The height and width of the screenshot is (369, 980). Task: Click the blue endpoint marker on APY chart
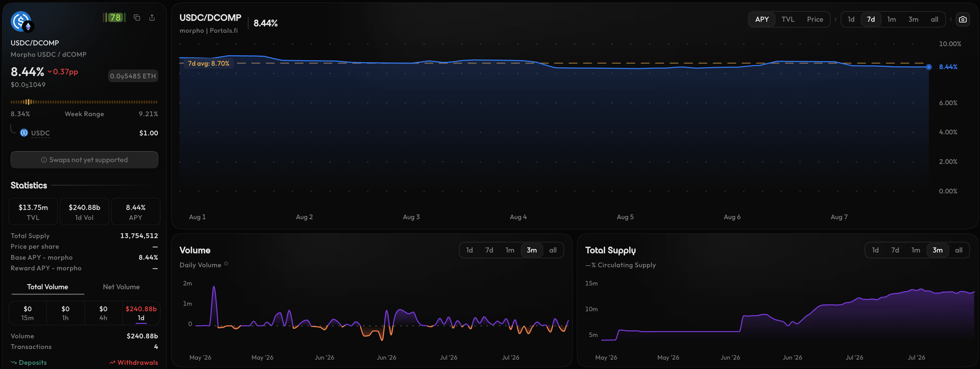[x=929, y=67]
